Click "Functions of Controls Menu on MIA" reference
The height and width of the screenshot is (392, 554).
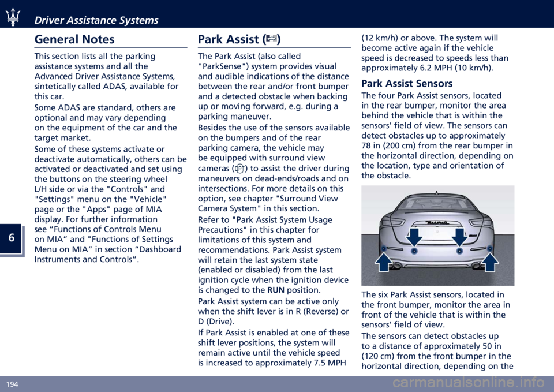(x=98, y=234)
